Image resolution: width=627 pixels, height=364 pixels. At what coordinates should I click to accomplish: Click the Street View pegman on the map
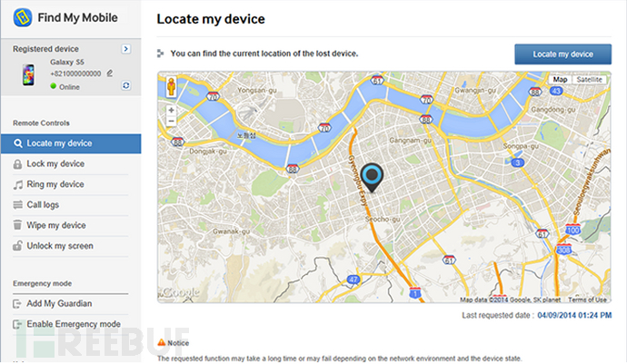tap(172, 87)
